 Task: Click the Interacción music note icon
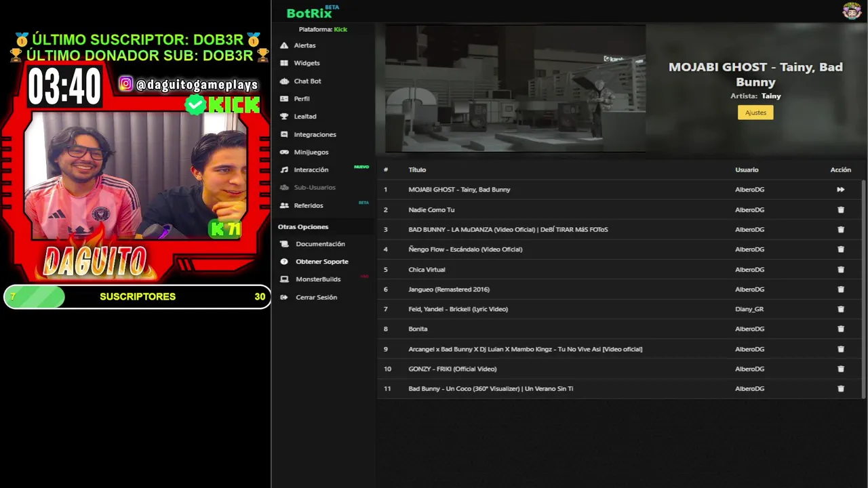(x=284, y=170)
